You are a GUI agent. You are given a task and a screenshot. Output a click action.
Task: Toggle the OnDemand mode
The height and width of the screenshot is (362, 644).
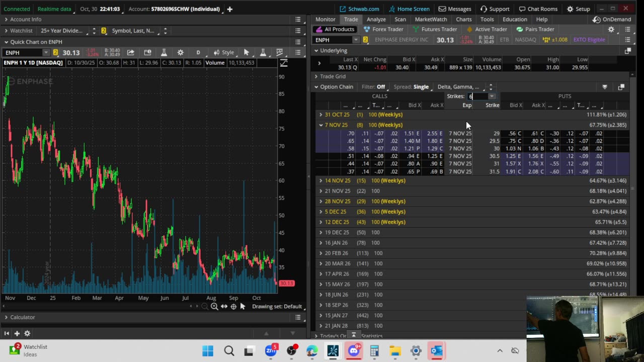[611, 20]
